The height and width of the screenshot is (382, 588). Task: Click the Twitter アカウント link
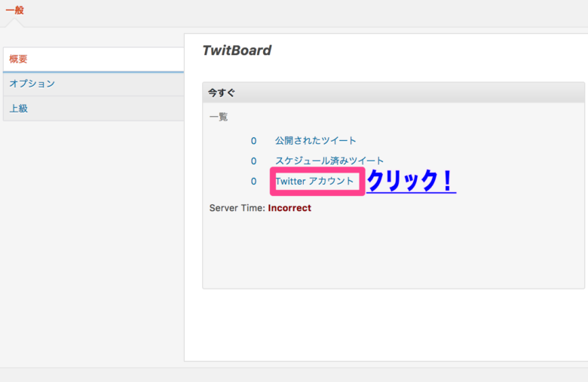pyautogui.click(x=314, y=181)
